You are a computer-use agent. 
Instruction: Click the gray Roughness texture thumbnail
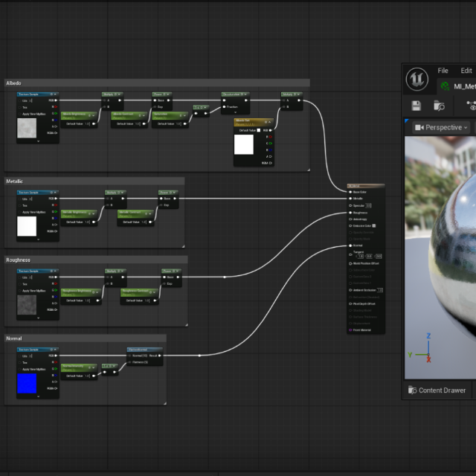pos(27,305)
